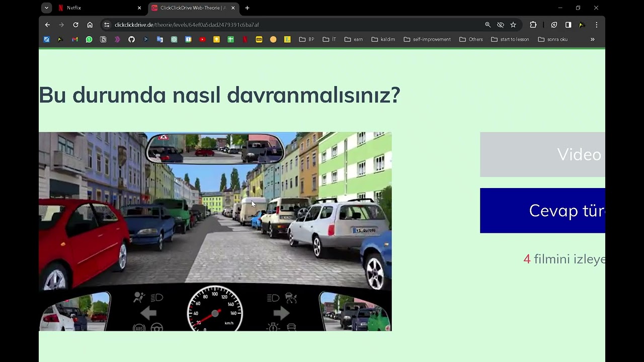Click the leaf performance icon

554,25
